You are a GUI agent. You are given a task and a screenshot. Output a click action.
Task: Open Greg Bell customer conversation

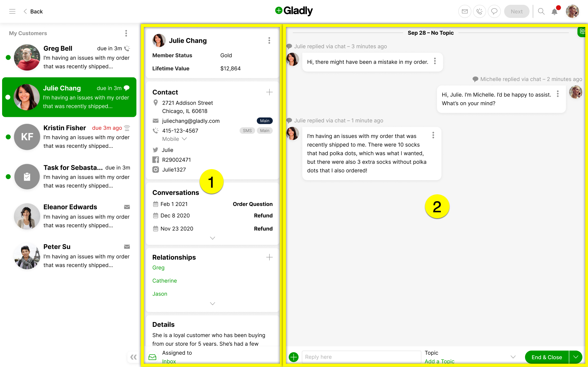point(70,57)
